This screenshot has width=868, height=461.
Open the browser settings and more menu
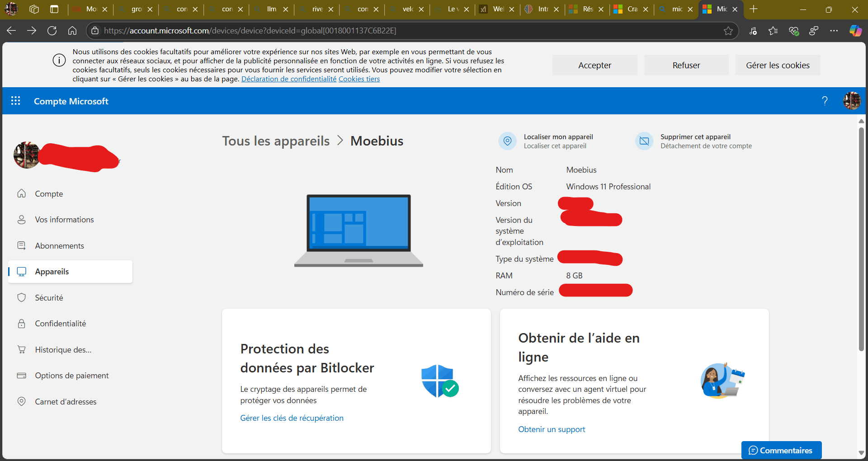pos(834,31)
